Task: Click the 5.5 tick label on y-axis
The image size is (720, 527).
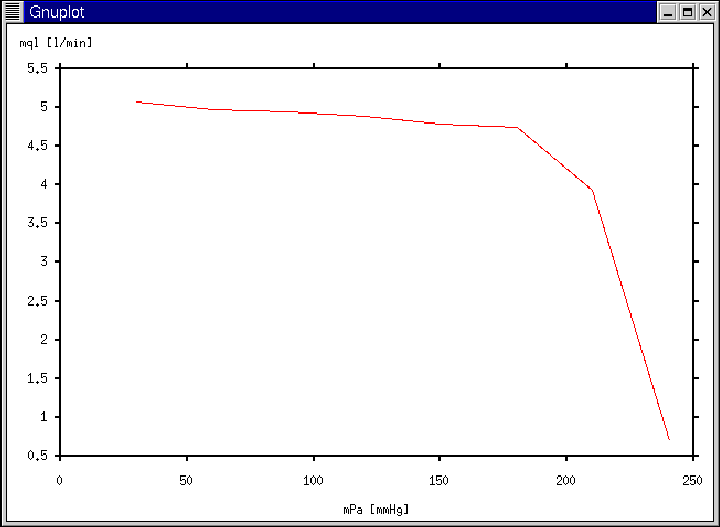Action: click(36, 68)
